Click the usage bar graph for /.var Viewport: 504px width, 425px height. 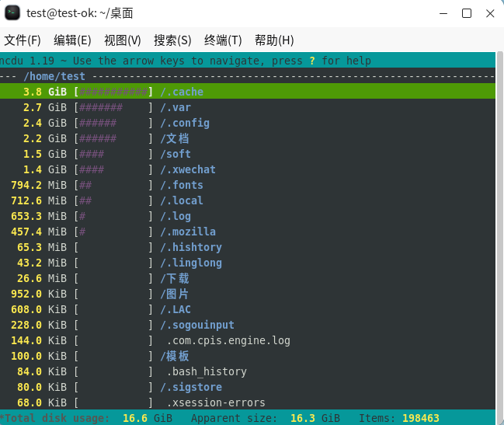pos(113,107)
